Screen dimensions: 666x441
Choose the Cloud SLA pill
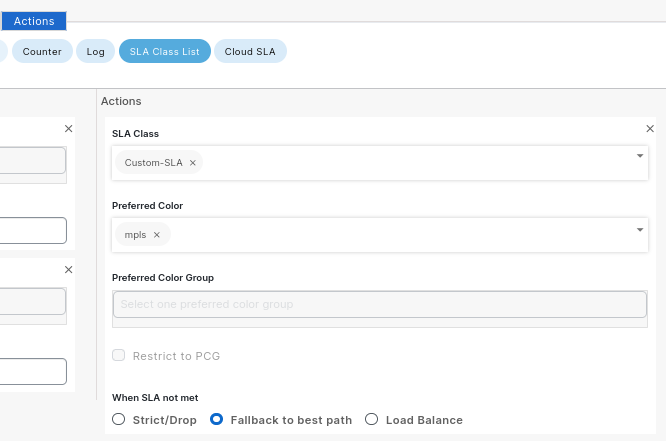[250, 51]
